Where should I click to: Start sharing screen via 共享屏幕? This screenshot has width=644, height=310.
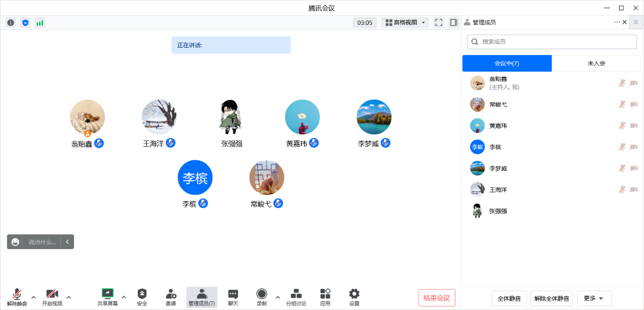[108, 297]
